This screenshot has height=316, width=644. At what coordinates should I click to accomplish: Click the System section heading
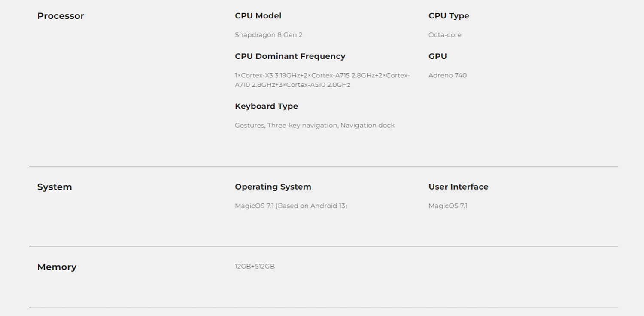point(55,187)
